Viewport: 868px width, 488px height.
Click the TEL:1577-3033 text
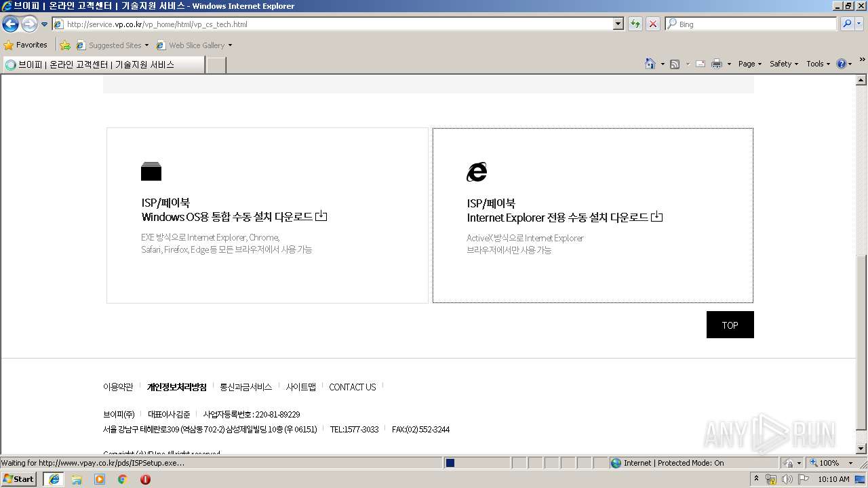click(355, 430)
